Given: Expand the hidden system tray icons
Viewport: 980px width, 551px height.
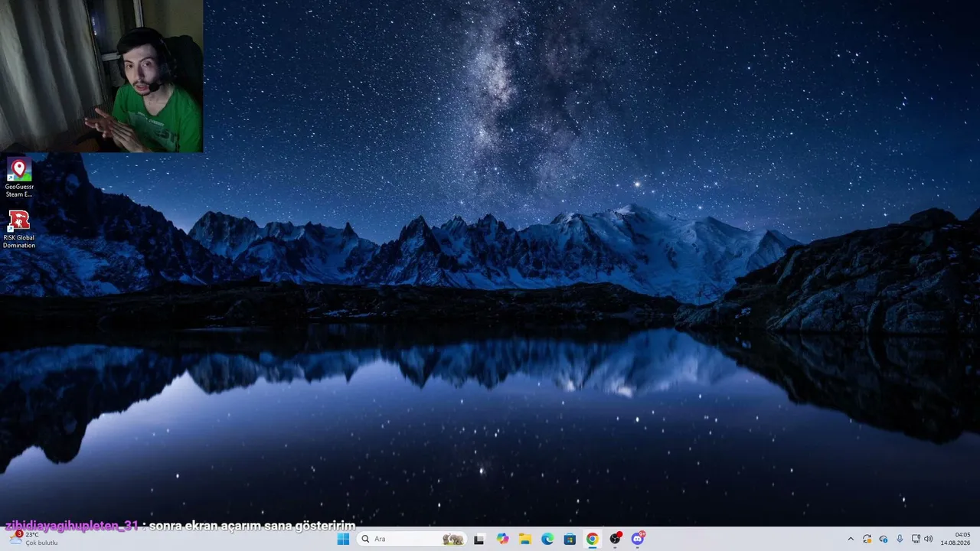Looking at the screenshot, I should pos(850,539).
